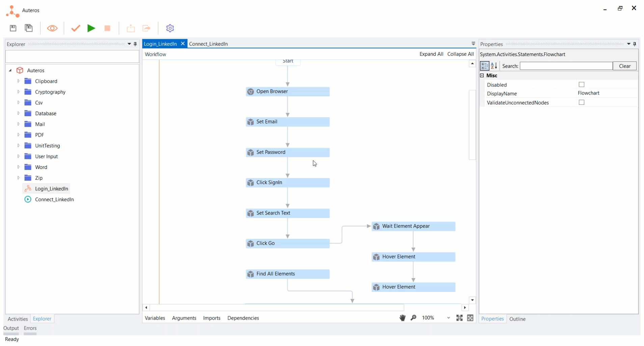
Task: Collapse the Auteros root node
Action: pos(10,70)
